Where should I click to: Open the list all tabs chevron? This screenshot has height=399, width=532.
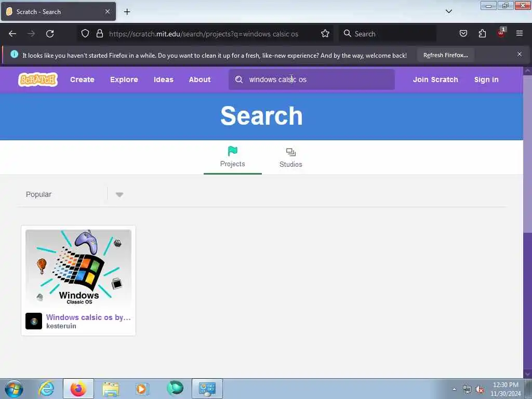(448, 11)
